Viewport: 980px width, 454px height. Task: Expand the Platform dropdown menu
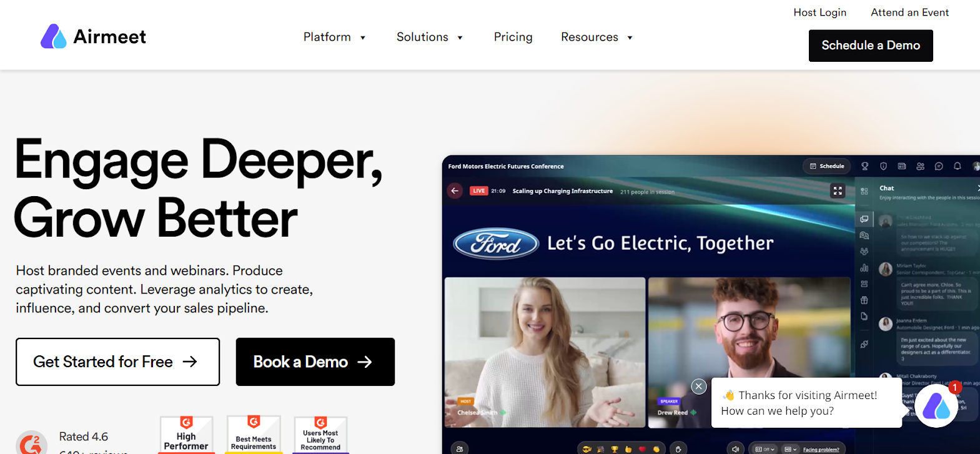tap(334, 37)
